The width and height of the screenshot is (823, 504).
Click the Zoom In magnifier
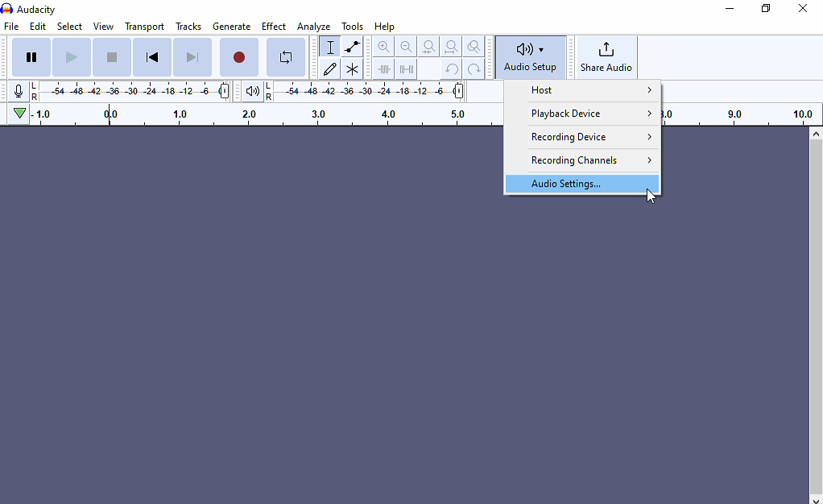click(x=383, y=48)
